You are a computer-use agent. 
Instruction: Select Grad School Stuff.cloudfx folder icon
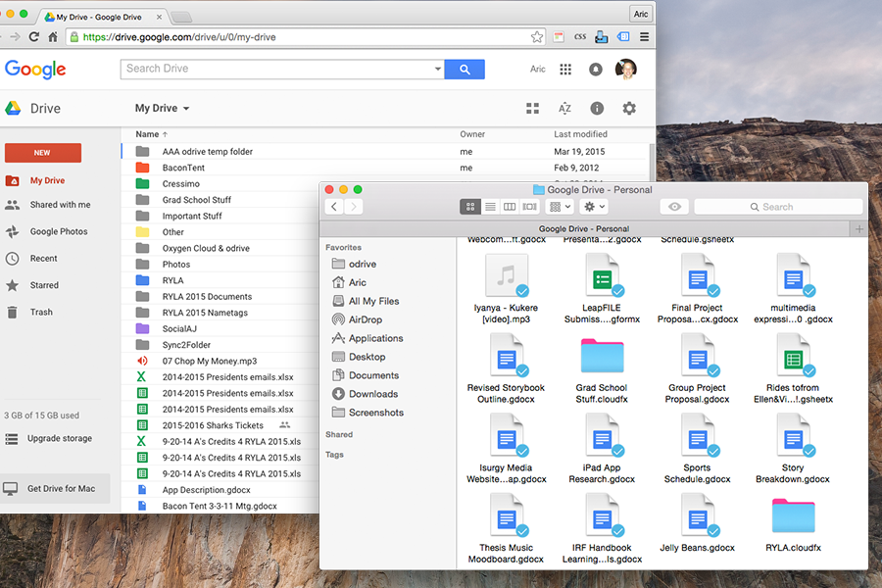click(602, 356)
